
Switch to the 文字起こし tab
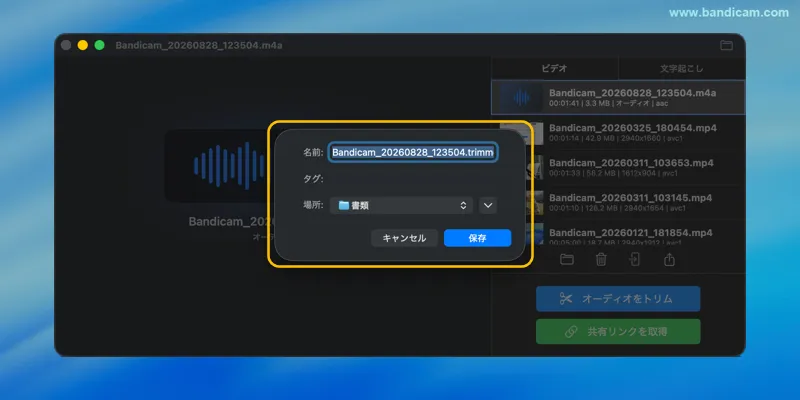pos(682,68)
